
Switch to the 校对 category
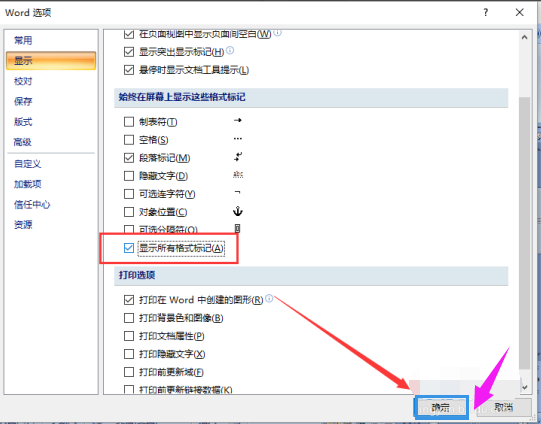coord(23,81)
